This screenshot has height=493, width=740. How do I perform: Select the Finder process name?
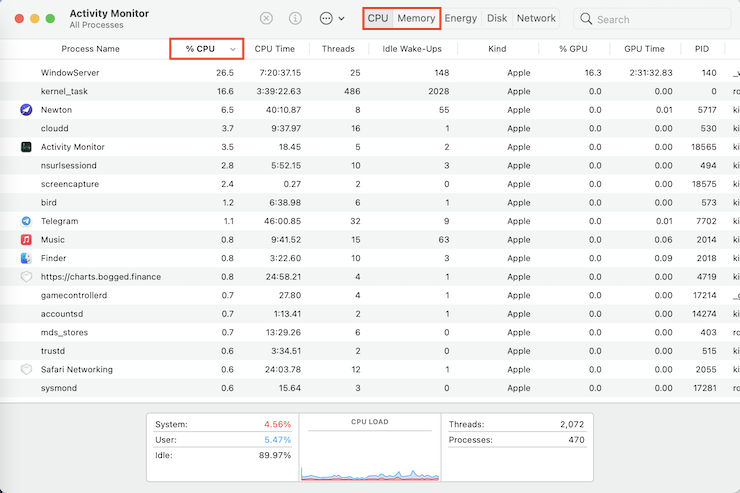coord(53,258)
